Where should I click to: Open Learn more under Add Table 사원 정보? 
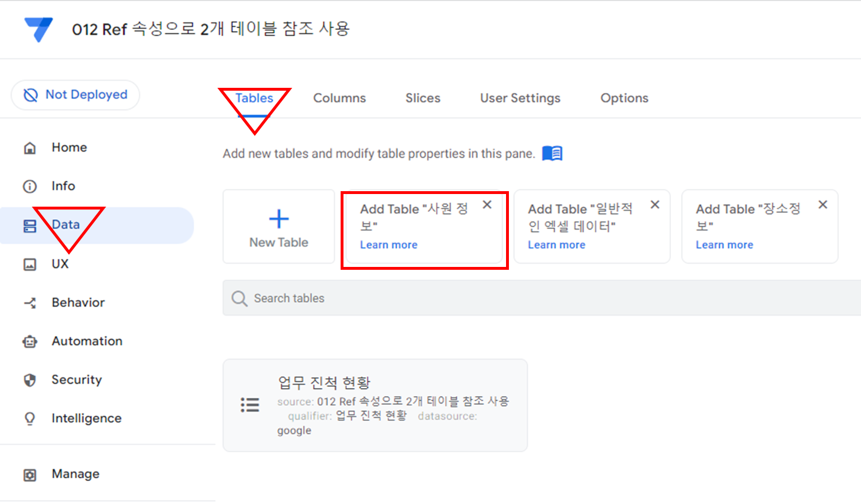tap(388, 245)
